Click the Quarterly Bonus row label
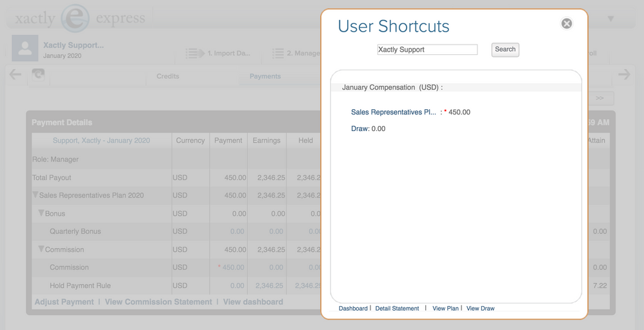644x330 pixels. coord(75,231)
